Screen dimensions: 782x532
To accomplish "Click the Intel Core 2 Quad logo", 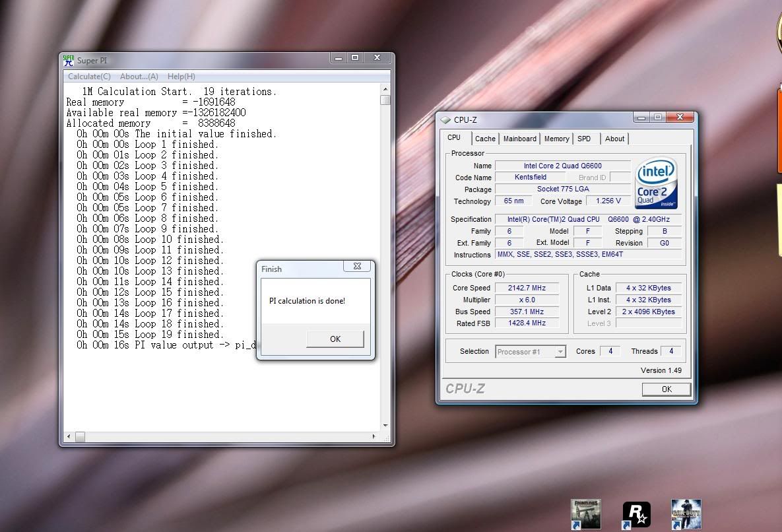I will 656,183.
